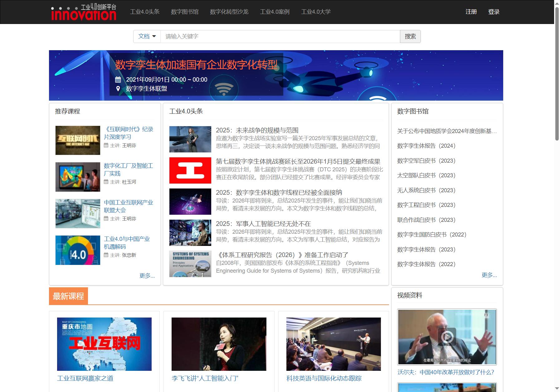Click the 注册 register link
This screenshot has height=392, width=560.
(x=471, y=12)
